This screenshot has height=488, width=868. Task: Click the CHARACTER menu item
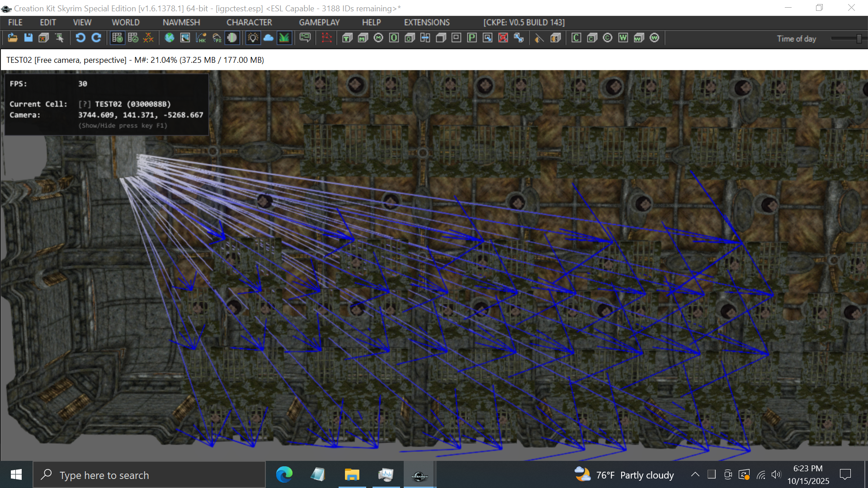point(249,22)
